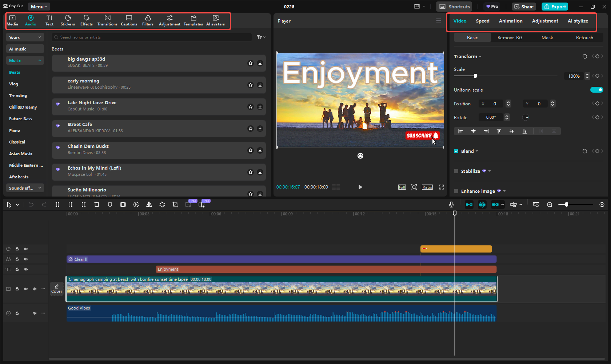Screen dimensions: 611x364
Task: Collapse the Transform section
Action: pyautogui.click(x=480, y=56)
